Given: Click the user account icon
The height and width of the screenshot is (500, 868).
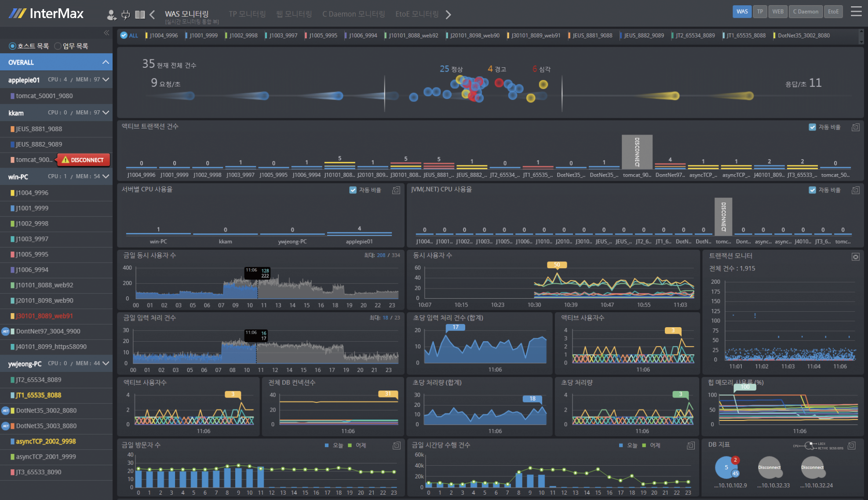Looking at the screenshot, I should [111, 15].
